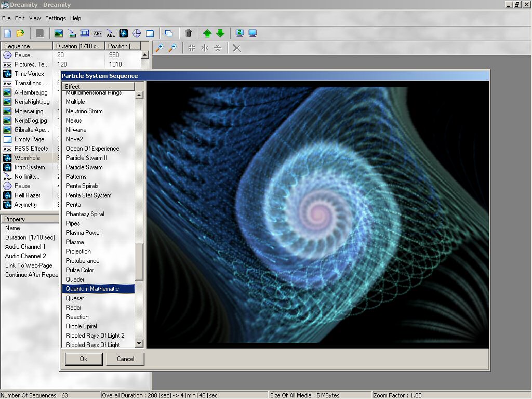
Task: Insert a particle system sequence
Action: [x=123, y=33]
